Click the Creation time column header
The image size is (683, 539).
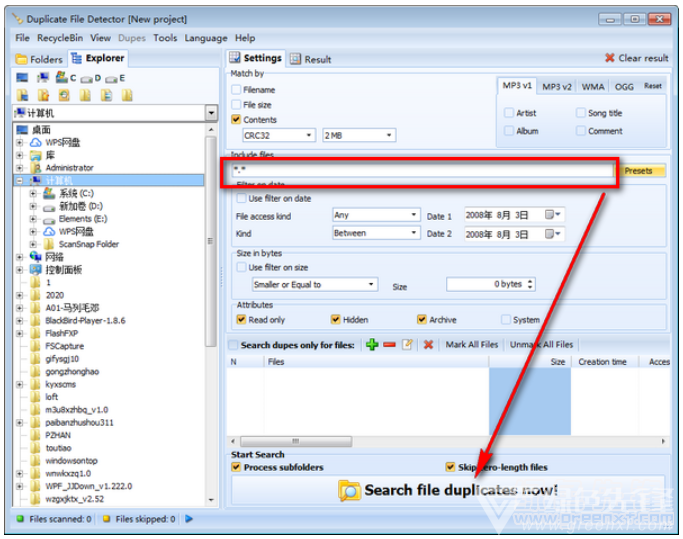[603, 362]
